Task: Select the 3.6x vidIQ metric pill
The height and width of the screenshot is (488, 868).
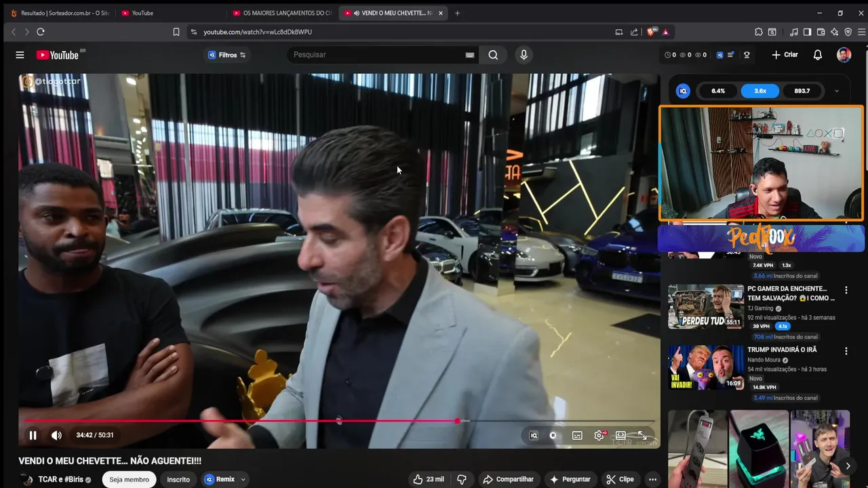Action: 760,91
